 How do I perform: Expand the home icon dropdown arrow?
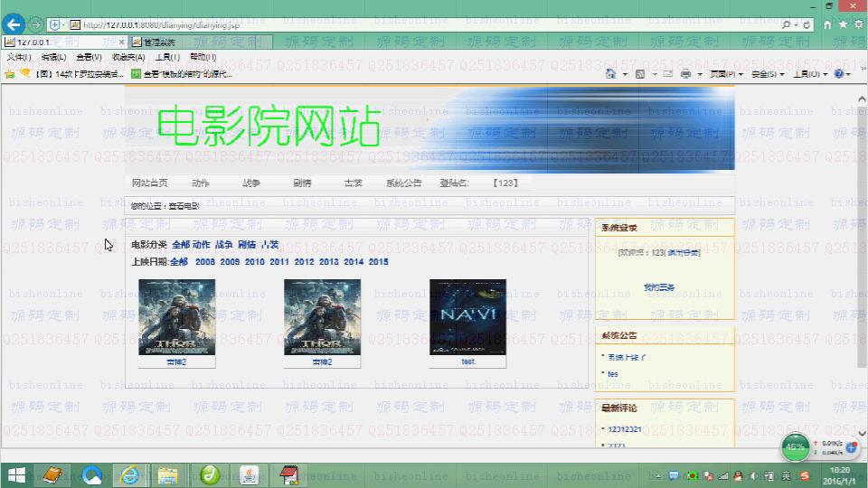(x=625, y=74)
